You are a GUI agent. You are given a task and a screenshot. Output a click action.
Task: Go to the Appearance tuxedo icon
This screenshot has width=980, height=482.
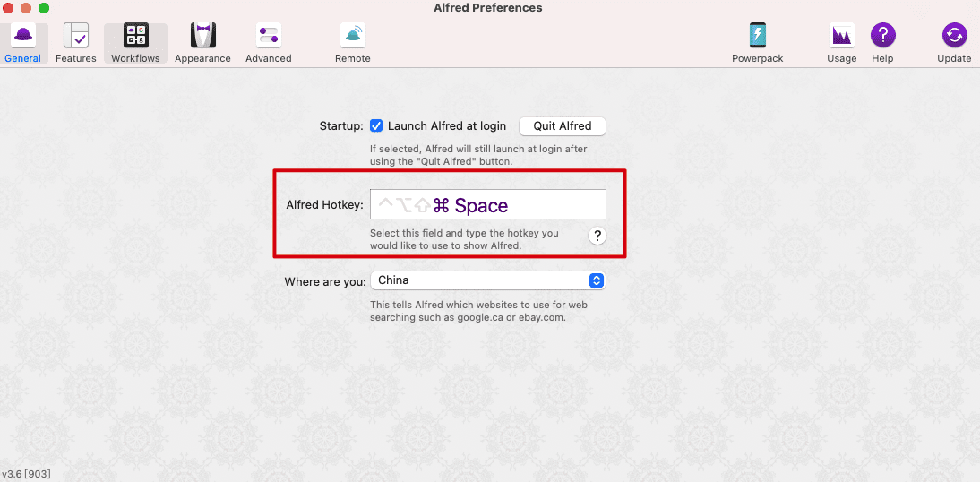pos(203,36)
